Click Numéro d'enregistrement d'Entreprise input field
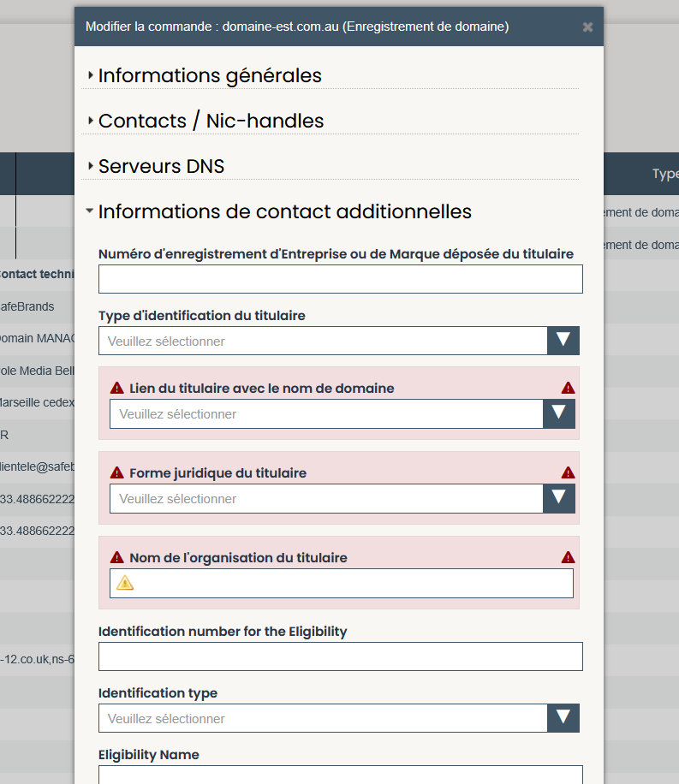Viewport: 679px width, 784px height. pyautogui.click(x=340, y=279)
